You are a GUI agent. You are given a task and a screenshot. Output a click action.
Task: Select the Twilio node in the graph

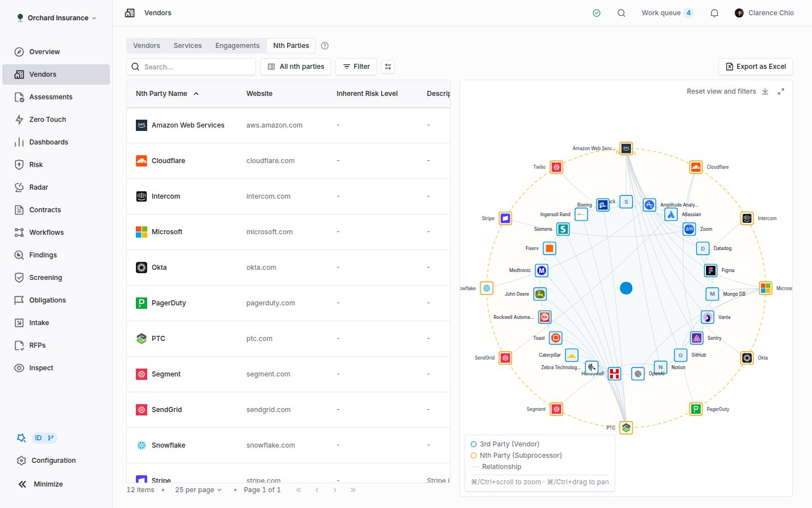click(x=557, y=167)
